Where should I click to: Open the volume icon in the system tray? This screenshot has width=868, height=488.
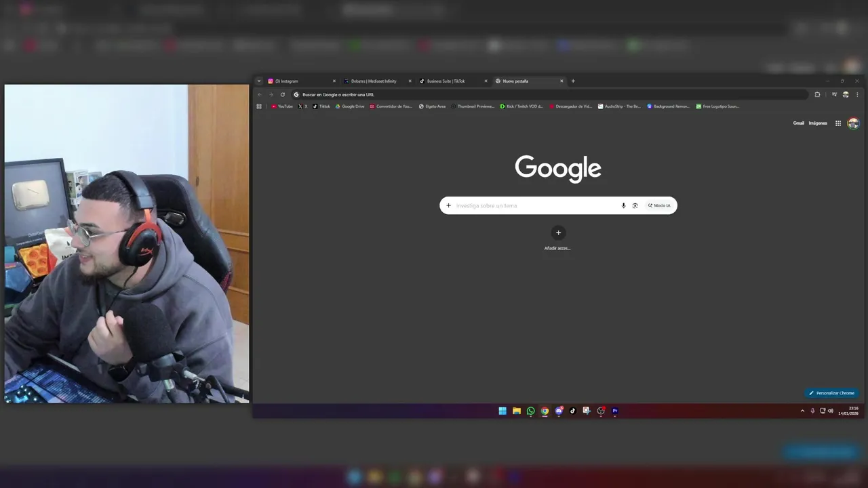[x=831, y=411]
